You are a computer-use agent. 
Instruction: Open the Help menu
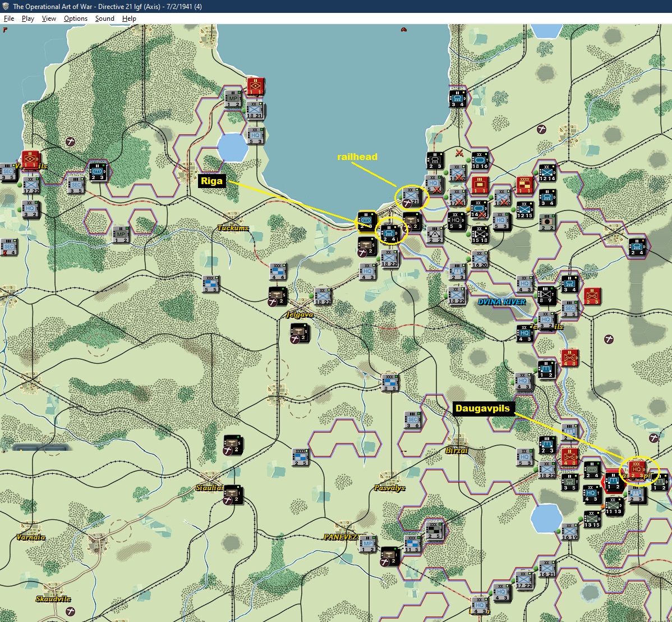click(x=129, y=19)
